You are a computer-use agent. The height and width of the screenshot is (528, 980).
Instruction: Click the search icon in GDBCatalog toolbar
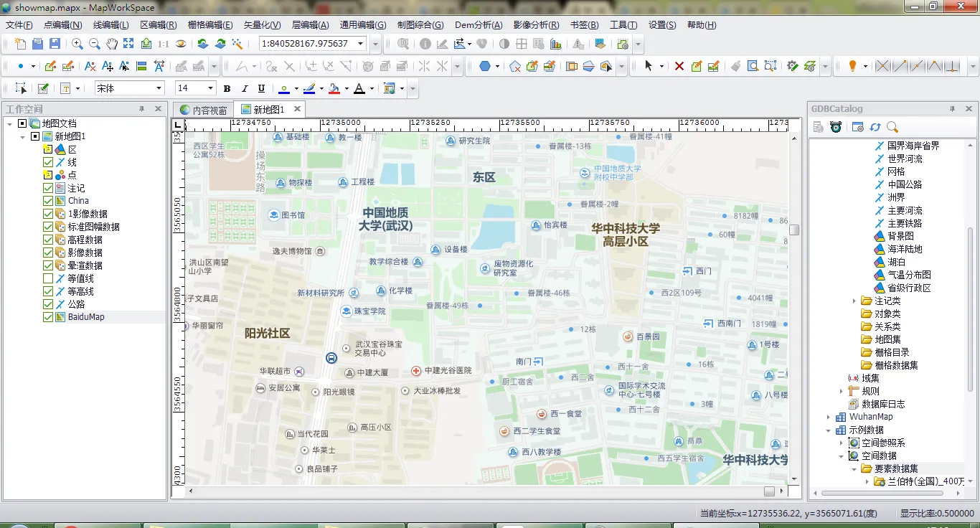coord(892,127)
